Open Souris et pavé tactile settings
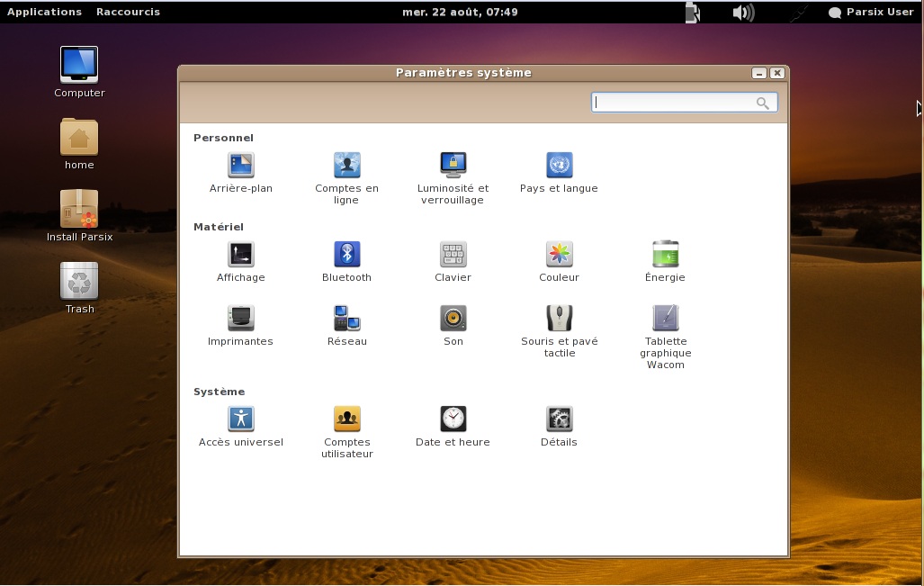 point(559,331)
